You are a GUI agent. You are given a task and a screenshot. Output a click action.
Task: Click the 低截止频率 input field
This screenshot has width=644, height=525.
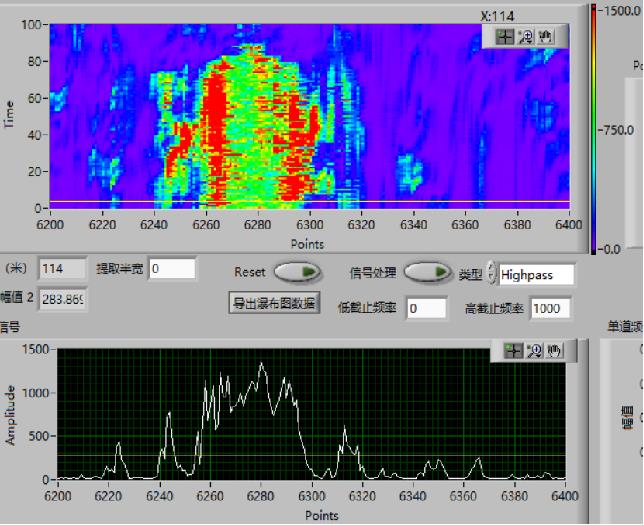[426, 308]
